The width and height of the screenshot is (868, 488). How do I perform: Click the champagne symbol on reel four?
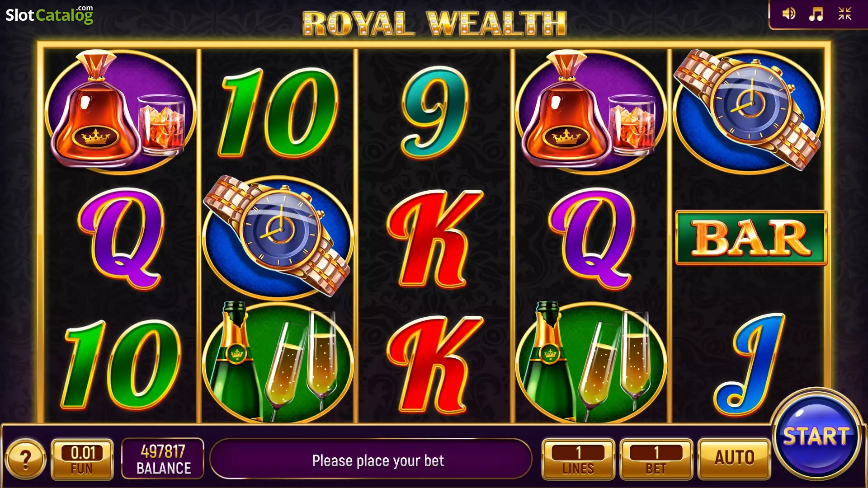point(591,361)
